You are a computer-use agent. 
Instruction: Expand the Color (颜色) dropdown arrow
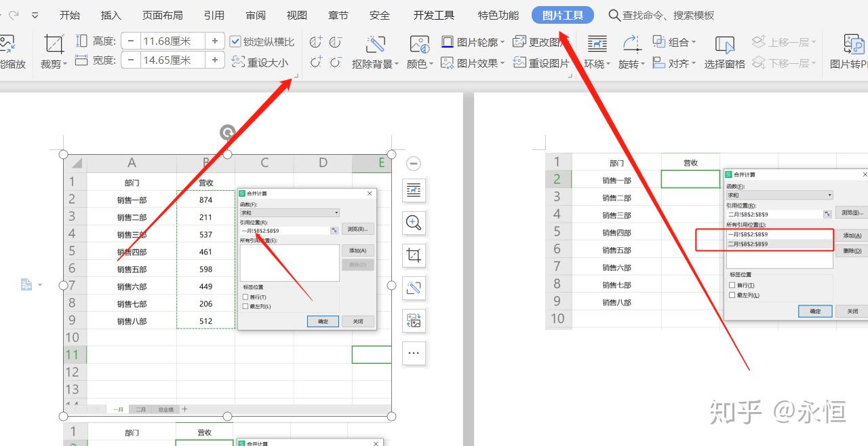[431, 64]
